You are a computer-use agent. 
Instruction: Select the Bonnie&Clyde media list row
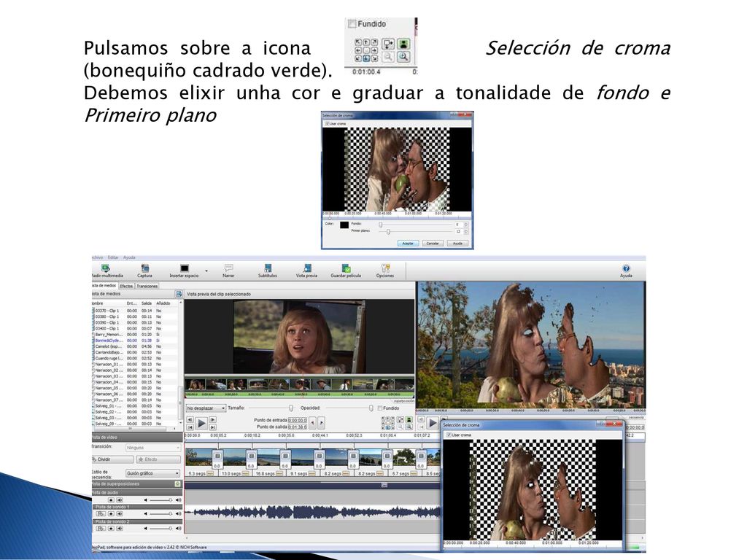135,341
